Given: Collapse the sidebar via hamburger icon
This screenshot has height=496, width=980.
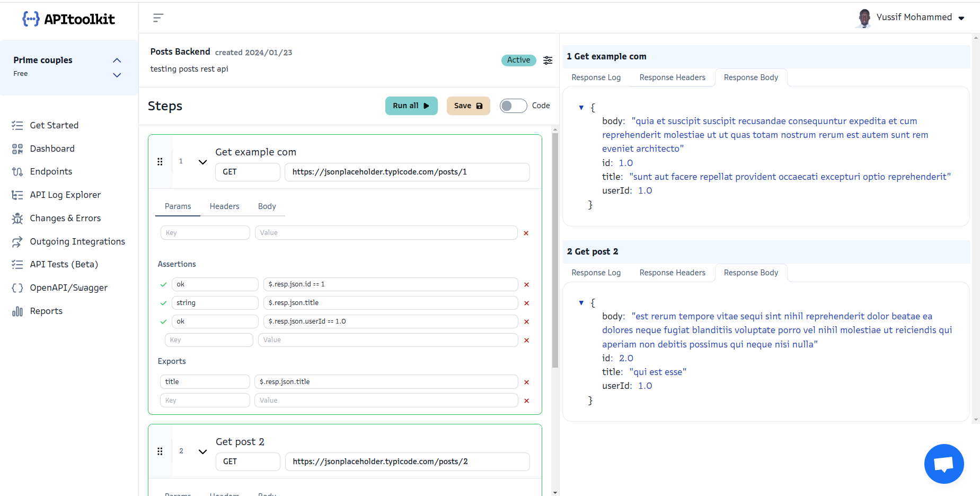Looking at the screenshot, I should point(158,18).
